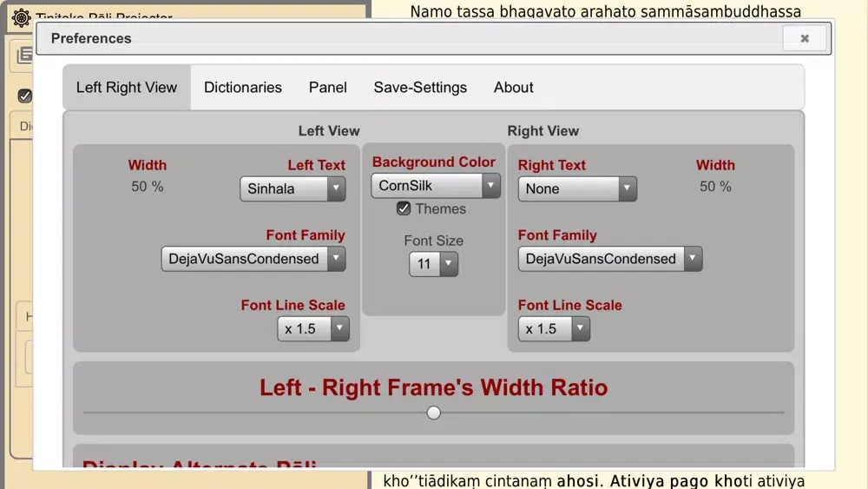Open the Background Color dropdown showing CornSilk

coord(436,186)
